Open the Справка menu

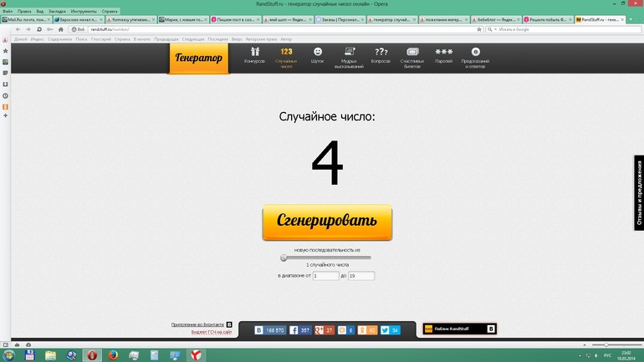click(x=110, y=12)
